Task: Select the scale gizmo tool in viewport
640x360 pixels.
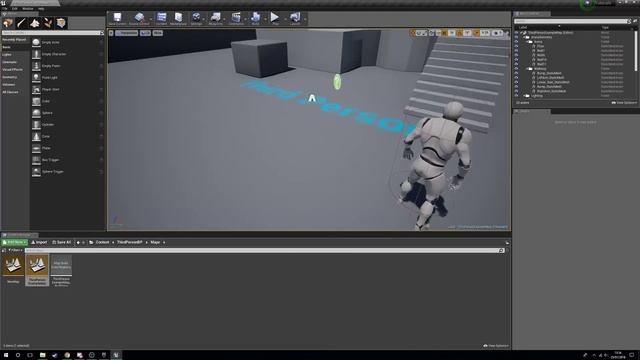Action: point(425,33)
